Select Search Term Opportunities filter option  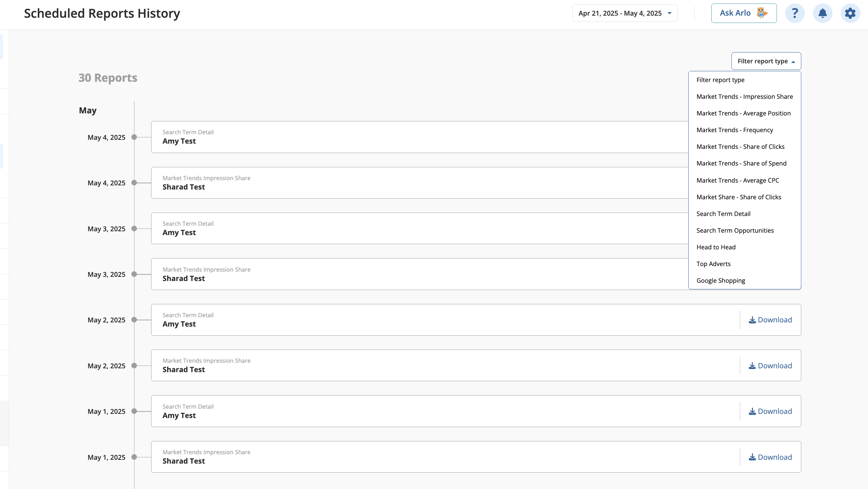point(744,231)
